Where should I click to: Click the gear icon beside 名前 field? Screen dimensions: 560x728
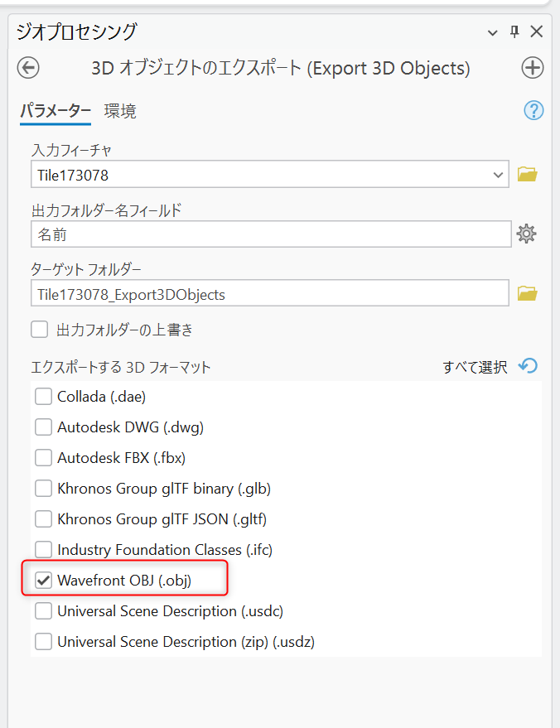point(527,234)
